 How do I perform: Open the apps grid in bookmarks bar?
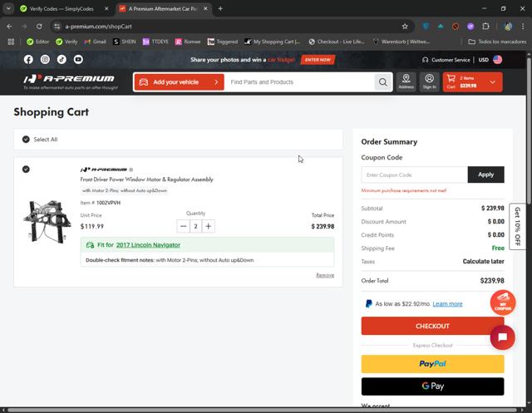(11, 42)
